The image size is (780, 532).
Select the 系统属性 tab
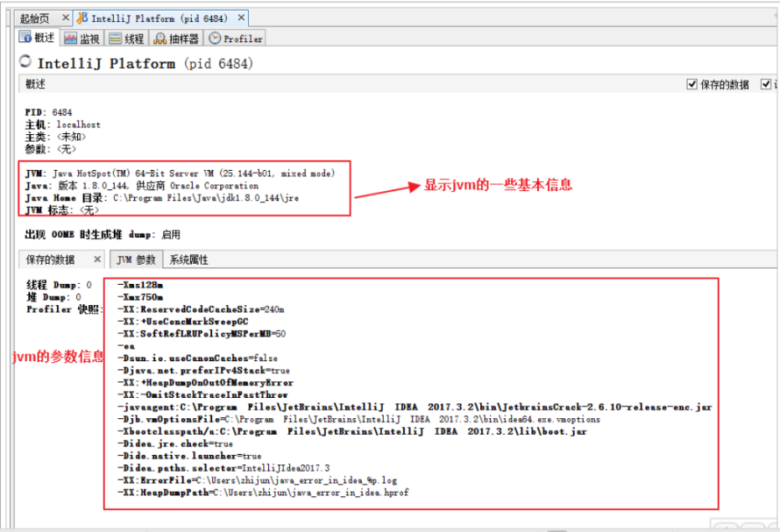(x=189, y=259)
